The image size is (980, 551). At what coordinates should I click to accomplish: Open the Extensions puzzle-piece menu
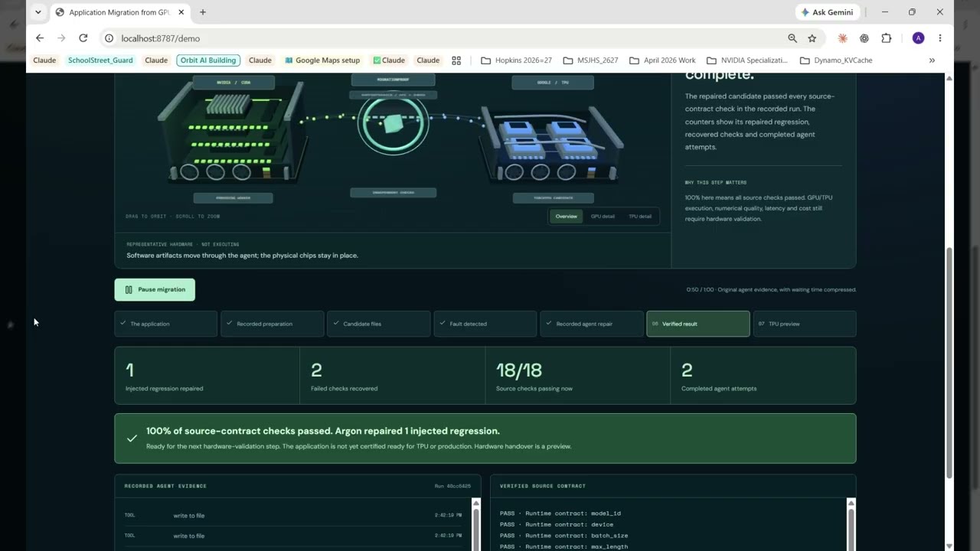click(887, 38)
